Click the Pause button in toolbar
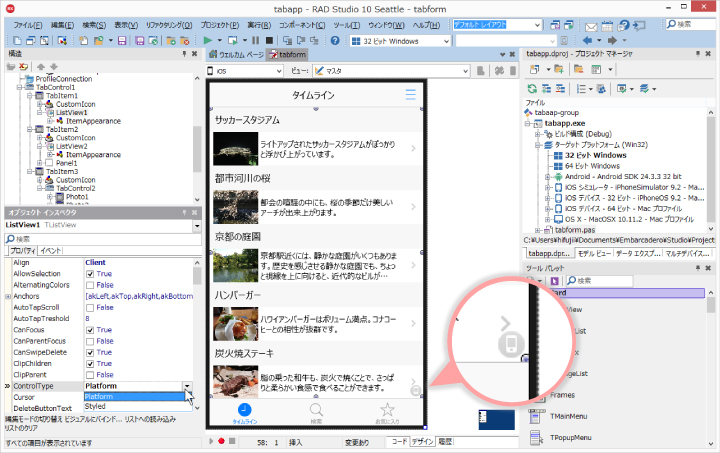This screenshot has height=453, width=720. pos(256,41)
